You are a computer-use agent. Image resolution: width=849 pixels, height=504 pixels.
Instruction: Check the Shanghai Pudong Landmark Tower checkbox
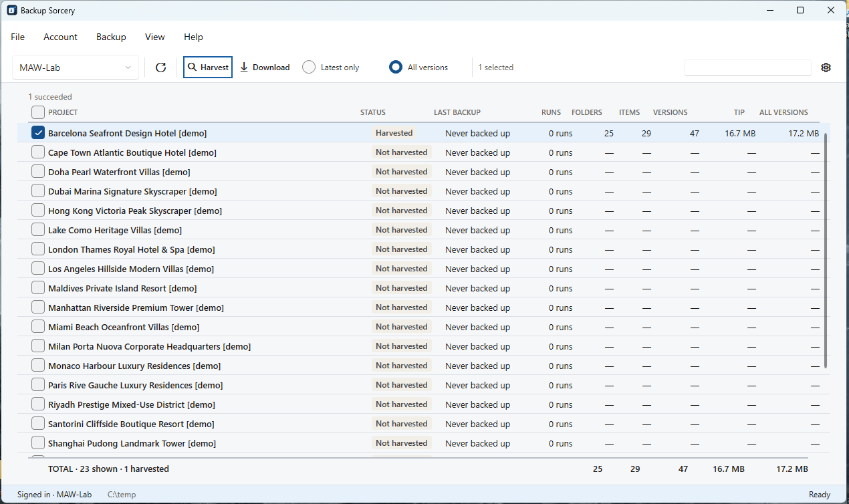point(38,443)
